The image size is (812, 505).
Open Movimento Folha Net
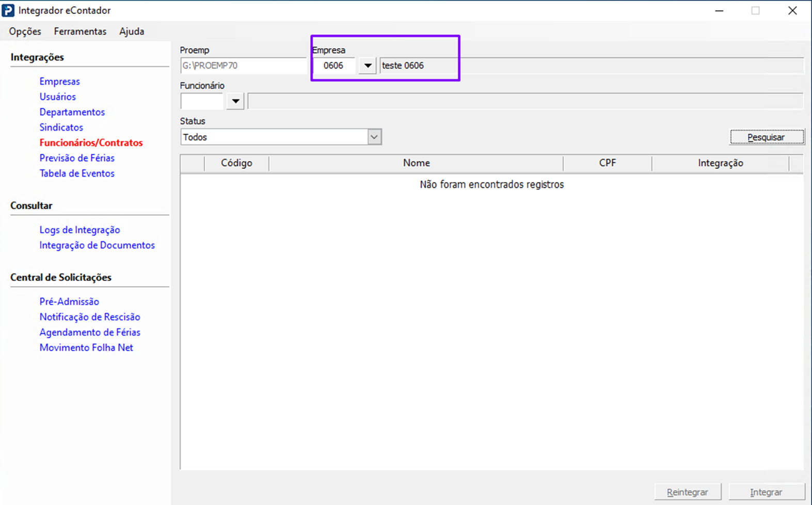(86, 348)
